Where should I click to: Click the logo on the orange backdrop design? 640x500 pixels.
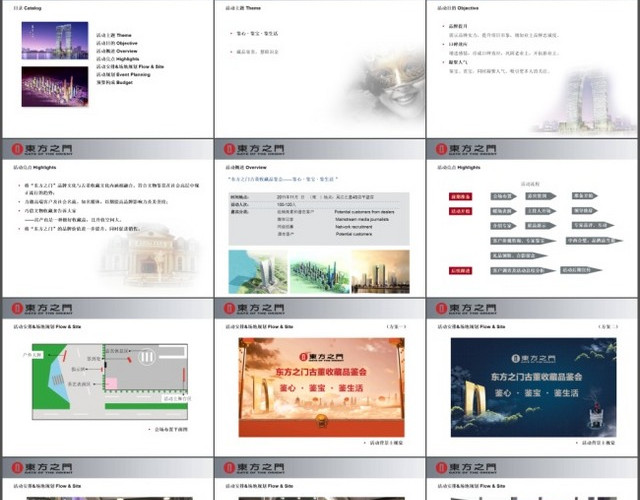[321, 357]
